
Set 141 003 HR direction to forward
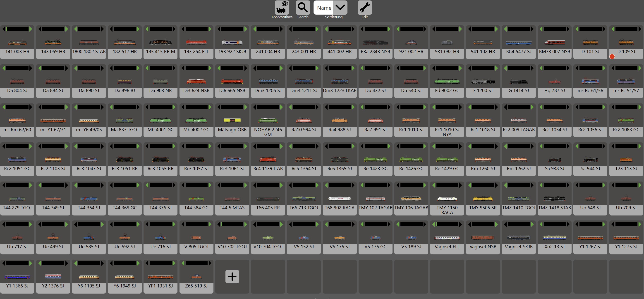[31, 29]
